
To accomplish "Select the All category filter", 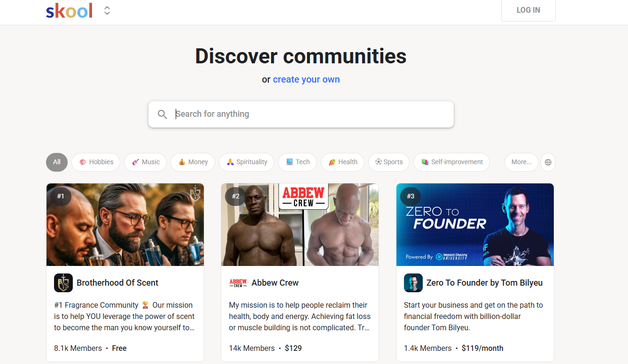I will pos(57,162).
